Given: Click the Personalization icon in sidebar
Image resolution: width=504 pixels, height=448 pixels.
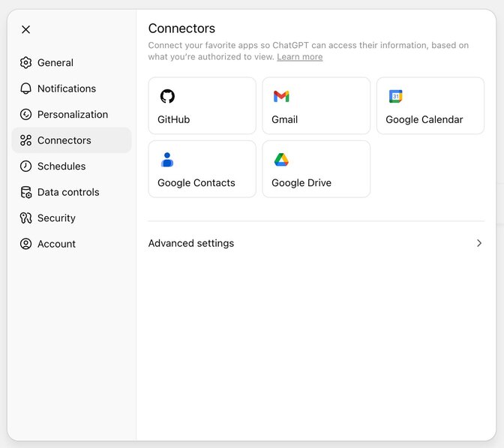Looking at the screenshot, I should tap(25, 115).
